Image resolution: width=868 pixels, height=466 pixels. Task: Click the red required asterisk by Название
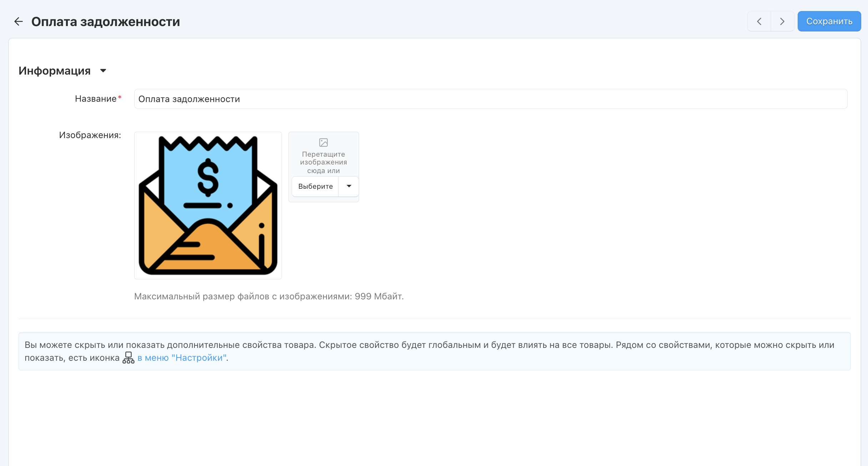pos(120,97)
